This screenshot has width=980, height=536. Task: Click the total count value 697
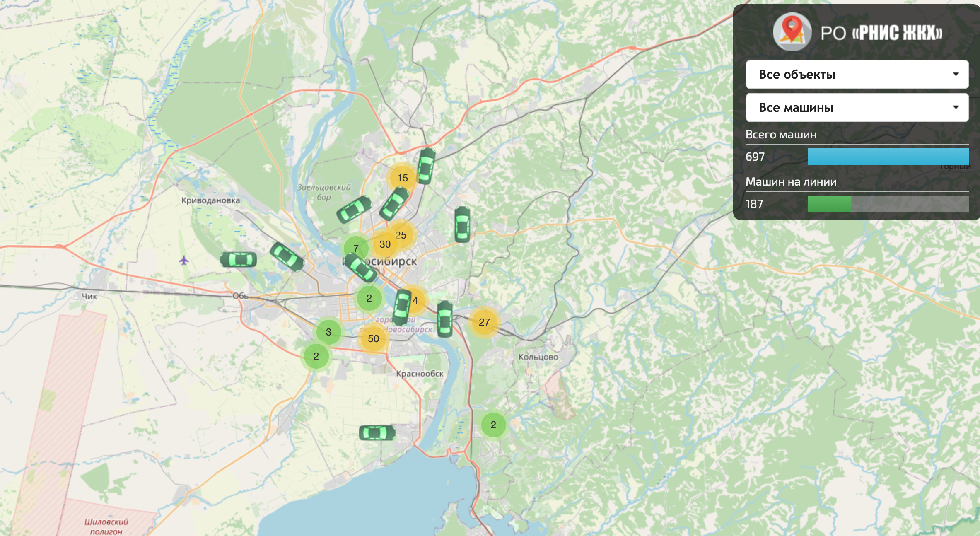point(755,157)
